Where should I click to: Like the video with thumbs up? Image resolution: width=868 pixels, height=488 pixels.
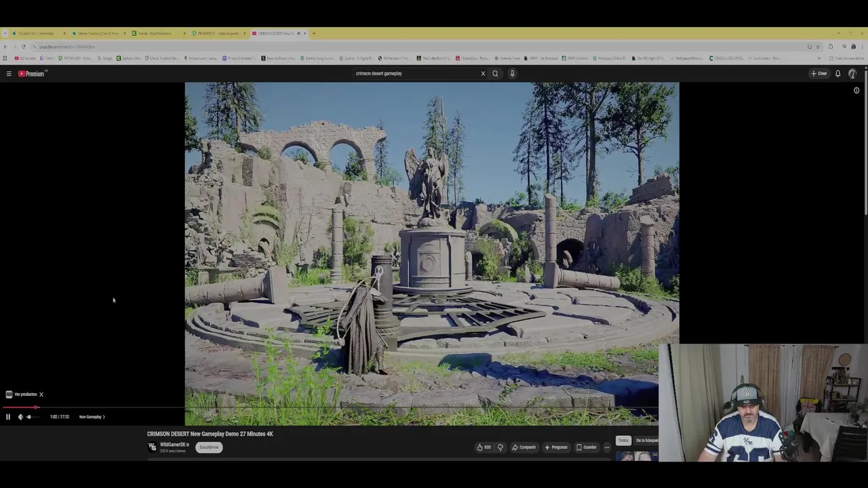(484, 447)
